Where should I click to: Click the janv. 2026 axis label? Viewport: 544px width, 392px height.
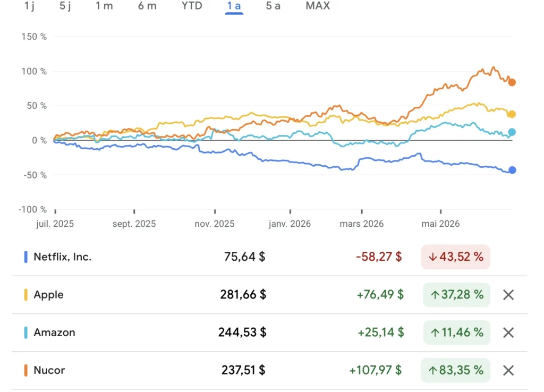coord(290,224)
